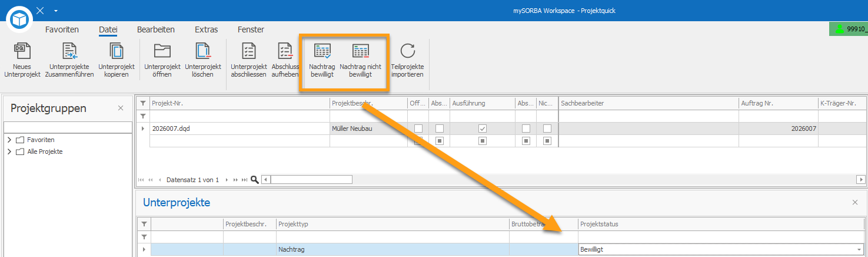Click the Neues Unterprojekt toolbar icon
Image resolution: width=868 pixels, height=257 pixels.
(x=22, y=51)
